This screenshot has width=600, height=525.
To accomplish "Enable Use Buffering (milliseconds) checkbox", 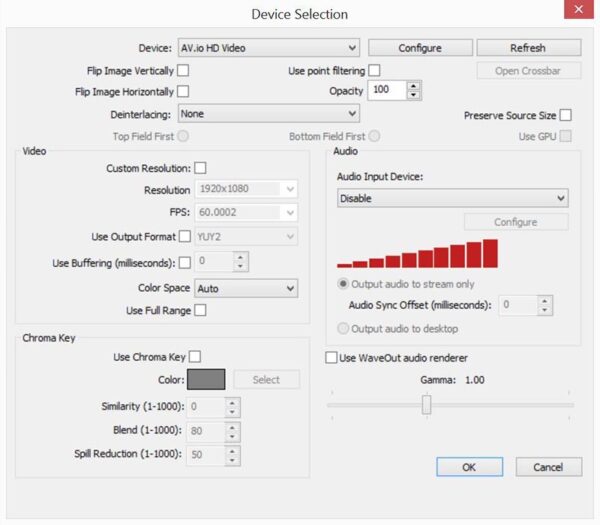I will tap(184, 262).
